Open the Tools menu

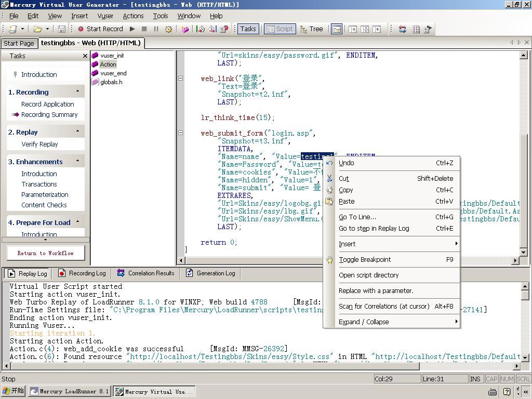coord(161,16)
